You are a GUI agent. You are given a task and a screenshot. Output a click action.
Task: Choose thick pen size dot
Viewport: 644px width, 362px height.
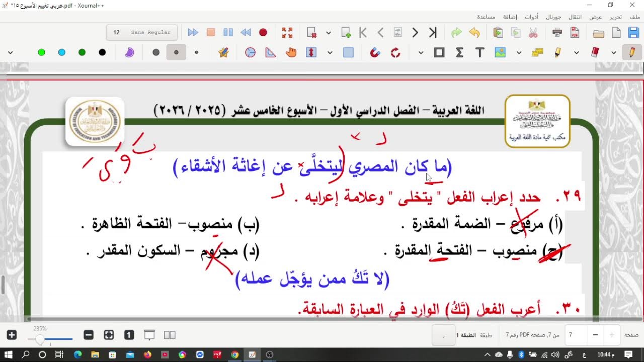156,52
